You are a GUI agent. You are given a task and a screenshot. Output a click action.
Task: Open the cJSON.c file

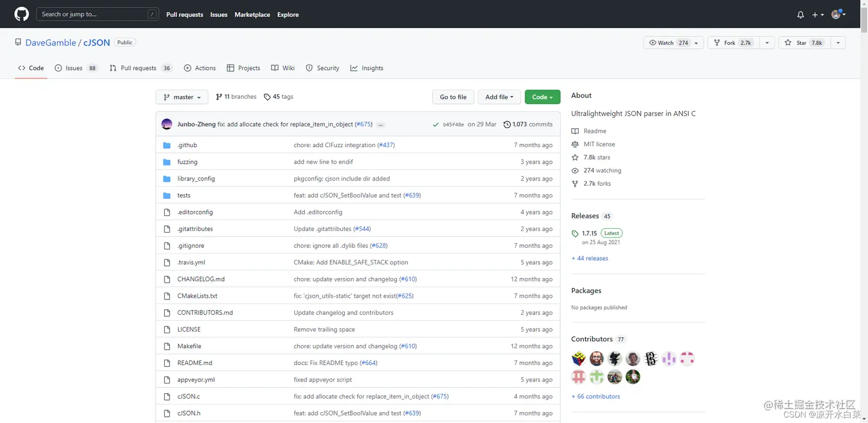[x=189, y=397]
